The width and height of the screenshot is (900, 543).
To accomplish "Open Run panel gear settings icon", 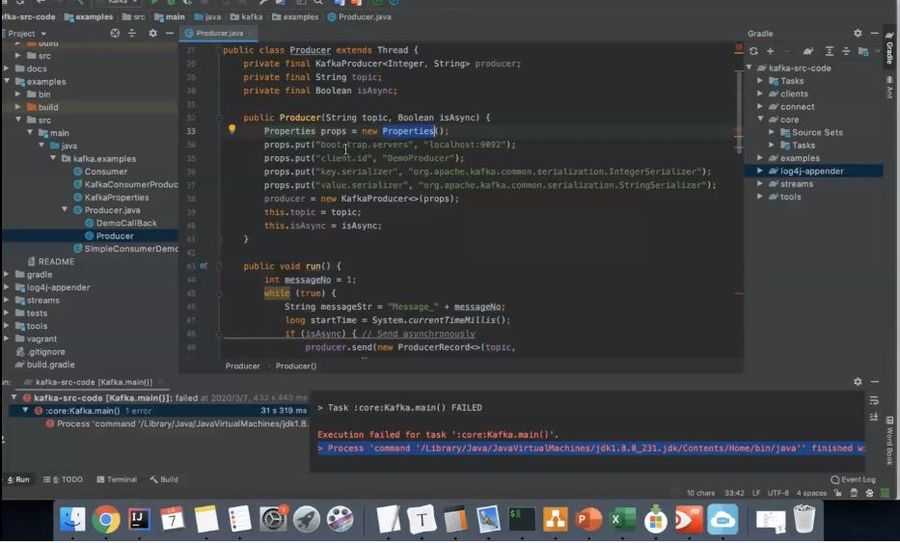I will (x=858, y=381).
